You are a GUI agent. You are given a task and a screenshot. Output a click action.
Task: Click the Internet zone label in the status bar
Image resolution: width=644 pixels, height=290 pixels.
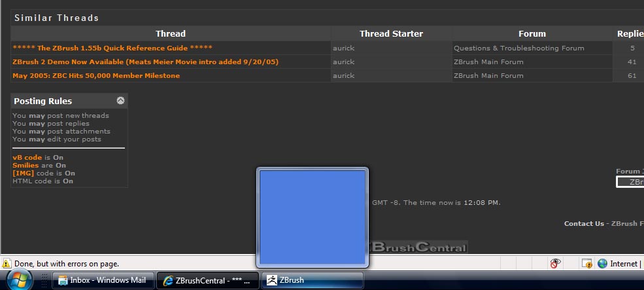(x=624, y=264)
